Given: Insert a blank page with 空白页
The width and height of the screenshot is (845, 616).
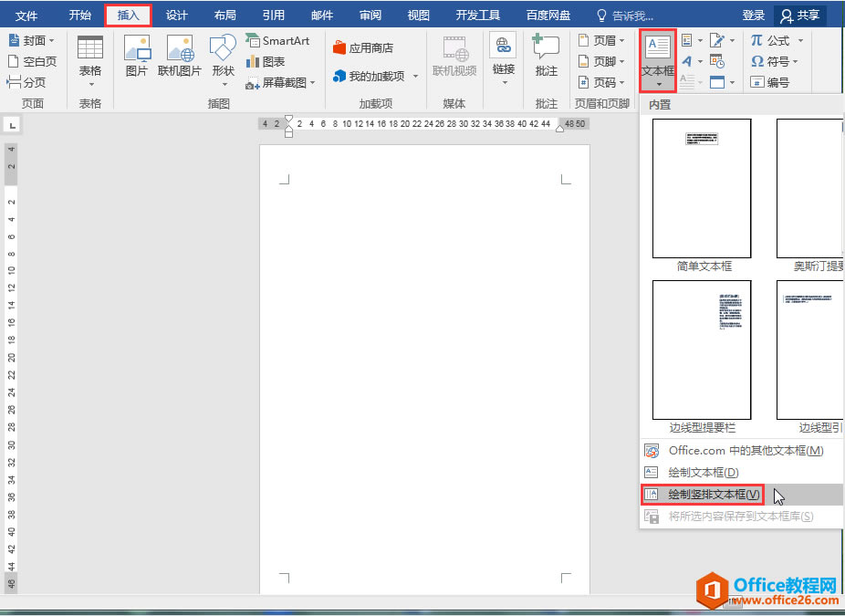Looking at the screenshot, I should click(32, 61).
